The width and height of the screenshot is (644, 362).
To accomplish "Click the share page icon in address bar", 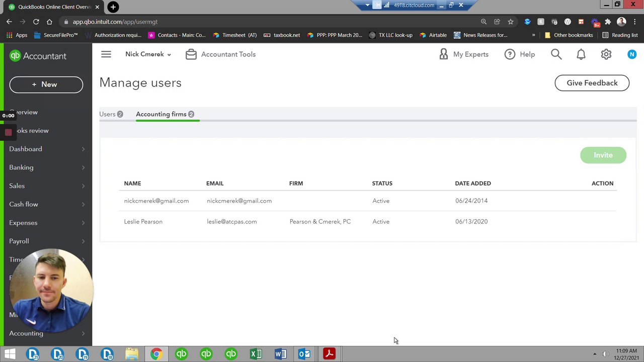I will click(x=497, y=22).
